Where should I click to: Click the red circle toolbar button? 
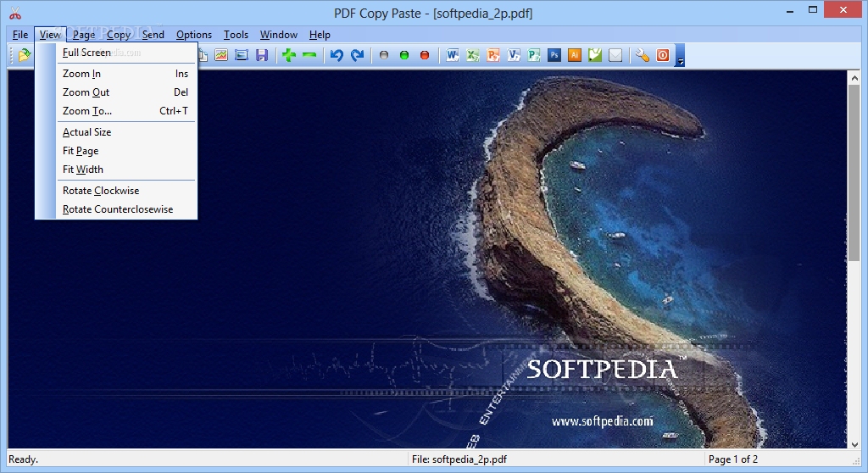425,55
